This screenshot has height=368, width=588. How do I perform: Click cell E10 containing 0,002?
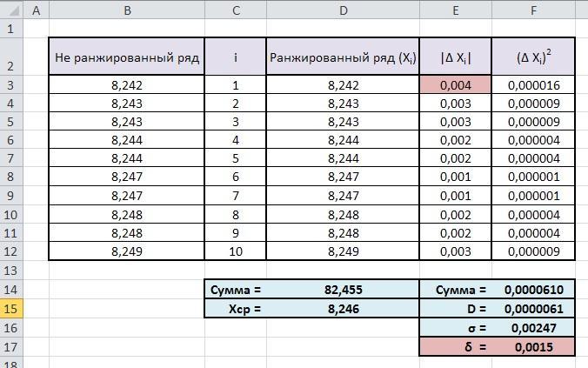pos(455,215)
